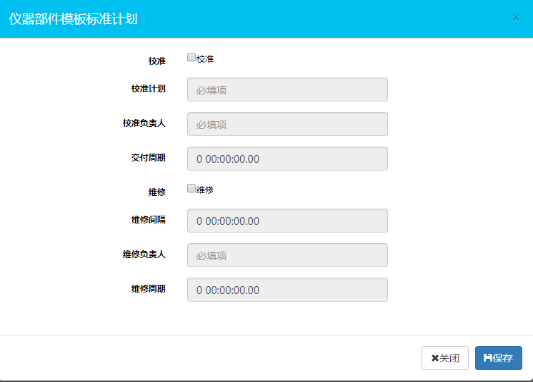Select the 维修周期 duration field
Viewport: 533px width, 382px height.
[287, 290]
